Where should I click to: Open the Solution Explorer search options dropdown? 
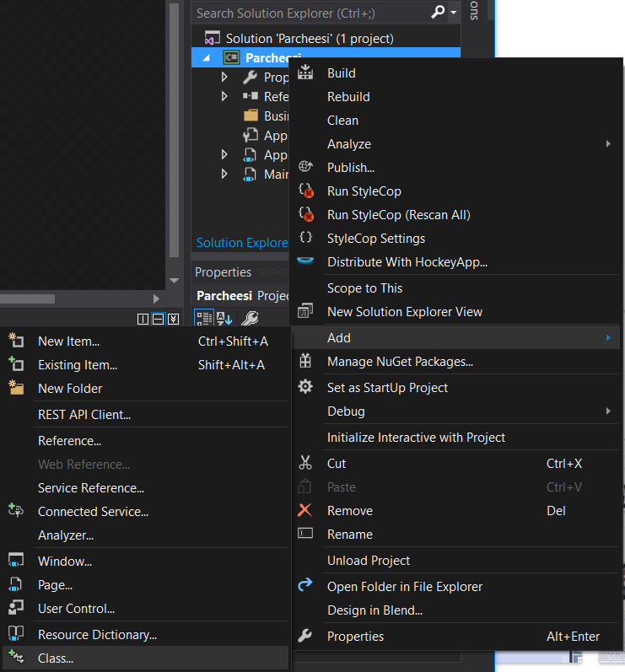point(454,13)
